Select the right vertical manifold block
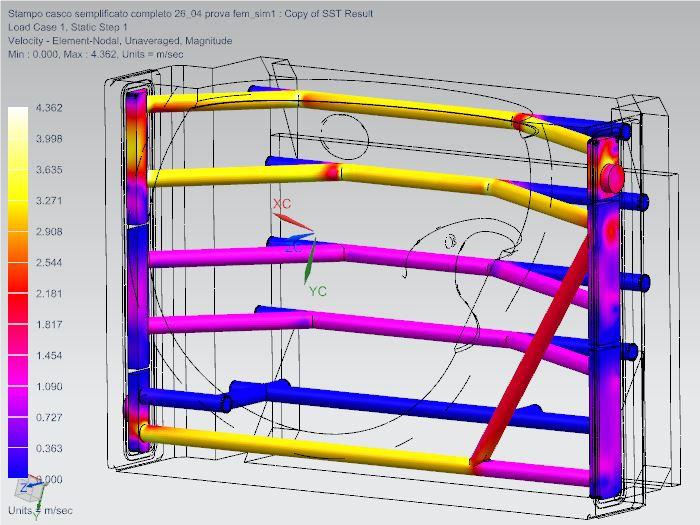Screen dimensions: 700x525 (x=608, y=320)
